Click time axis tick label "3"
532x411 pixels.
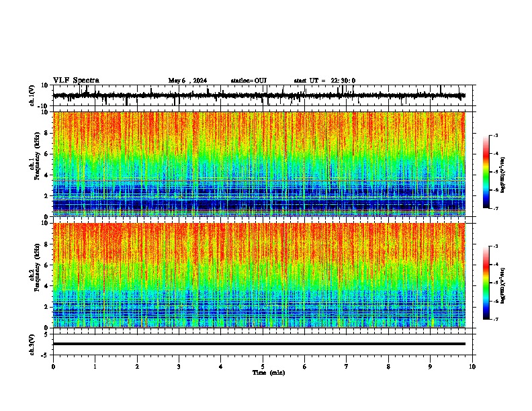[x=179, y=367]
